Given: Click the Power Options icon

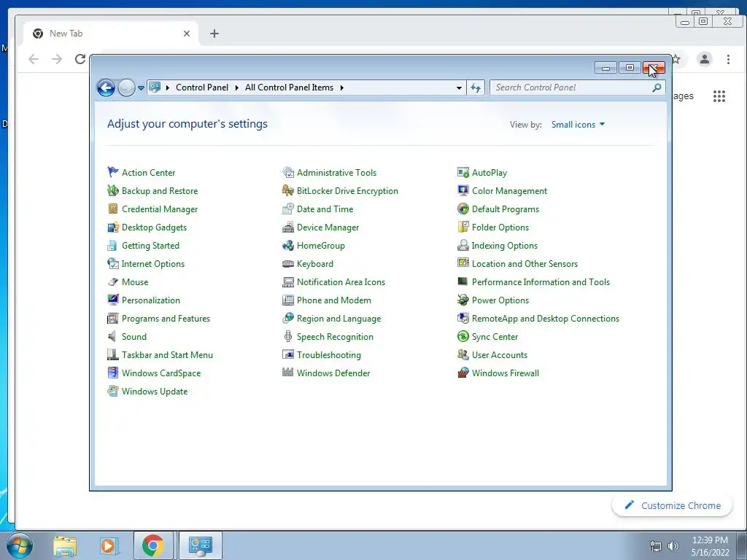Looking at the screenshot, I should 463,300.
